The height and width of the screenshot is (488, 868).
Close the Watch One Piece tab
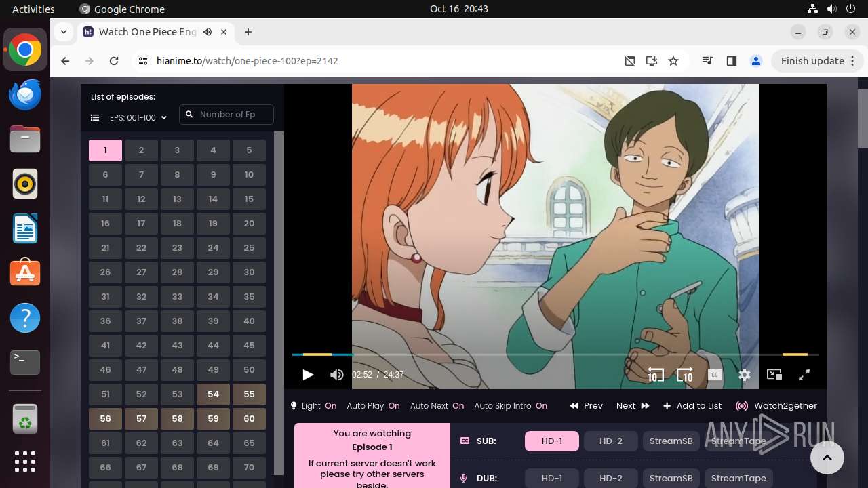pos(224,32)
